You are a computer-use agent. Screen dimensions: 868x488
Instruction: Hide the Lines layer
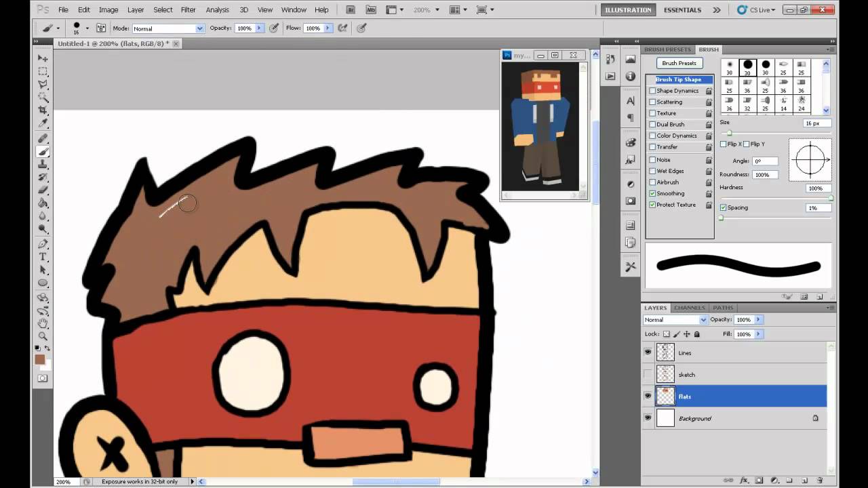point(648,352)
